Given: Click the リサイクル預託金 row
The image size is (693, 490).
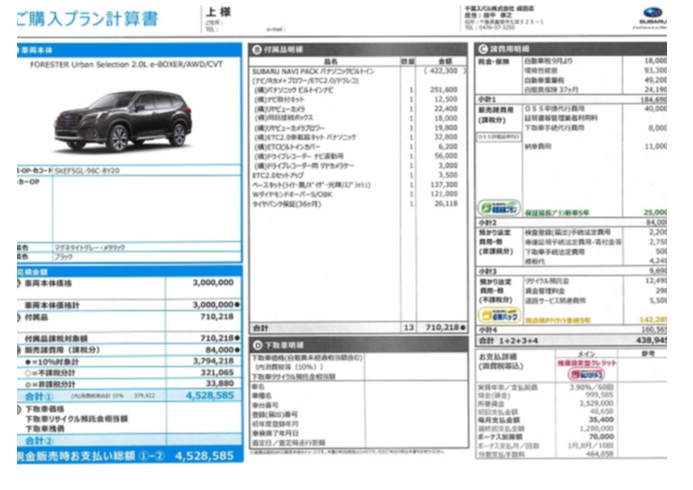Looking at the screenshot, I should click(x=594, y=281).
